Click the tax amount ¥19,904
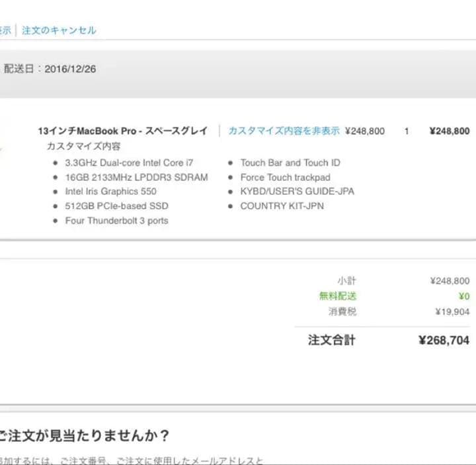Screen dimensions: 476x465 (x=453, y=312)
